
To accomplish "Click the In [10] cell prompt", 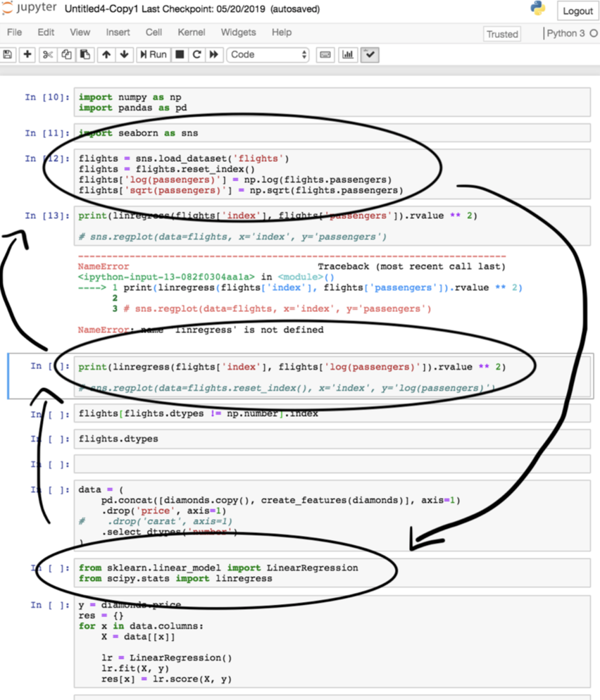I will [47, 97].
